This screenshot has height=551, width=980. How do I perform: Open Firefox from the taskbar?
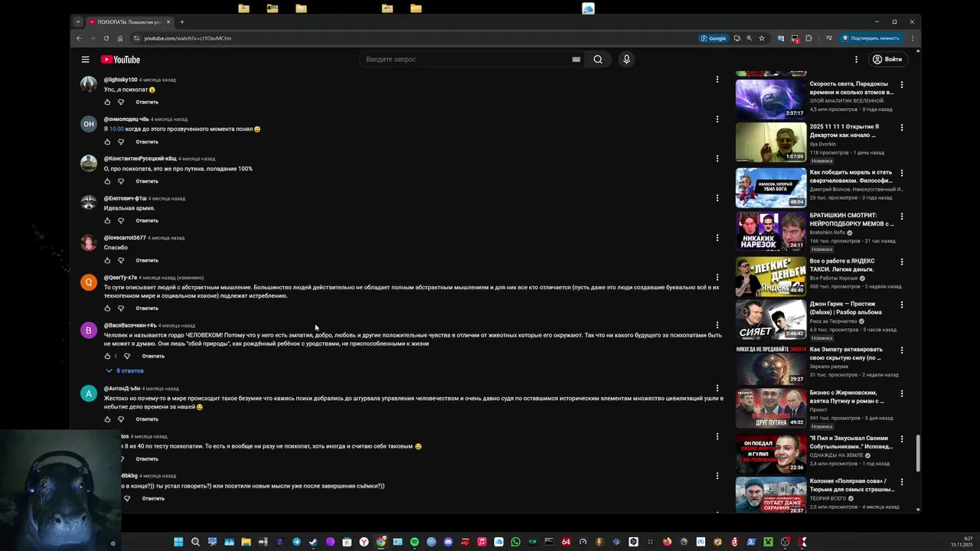click(667, 542)
